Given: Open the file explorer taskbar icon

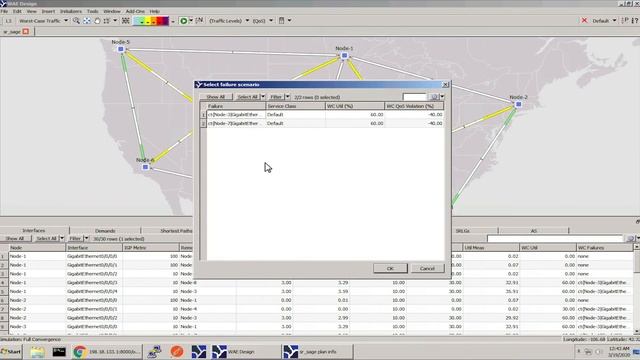Looking at the screenshot, I should pyautogui.click(x=37, y=352).
